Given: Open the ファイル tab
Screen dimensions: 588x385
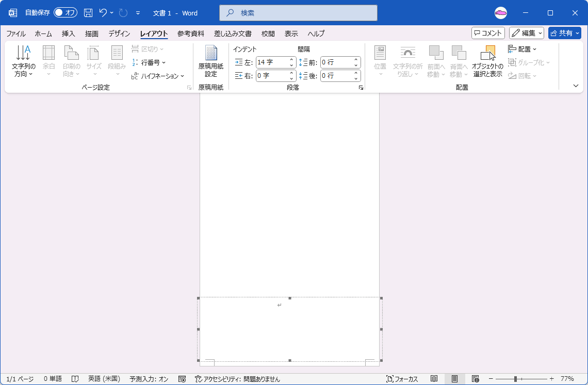Looking at the screenshot, I should (16, 34).
